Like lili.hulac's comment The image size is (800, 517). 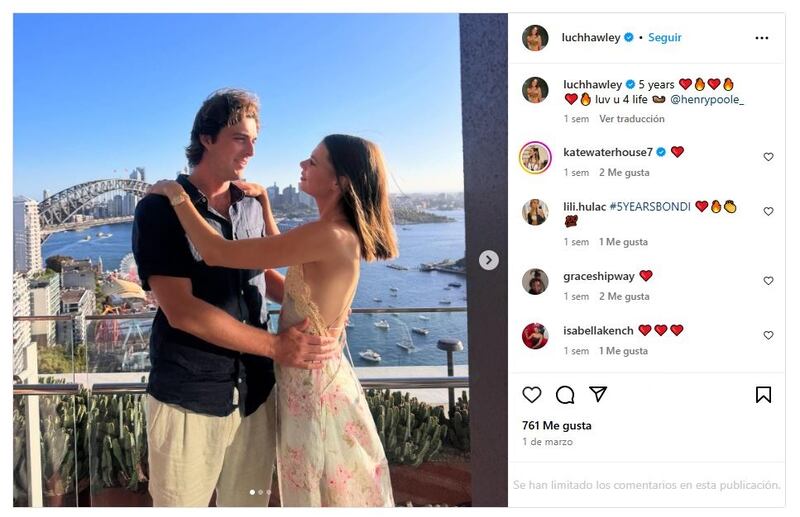pos(768,212)
